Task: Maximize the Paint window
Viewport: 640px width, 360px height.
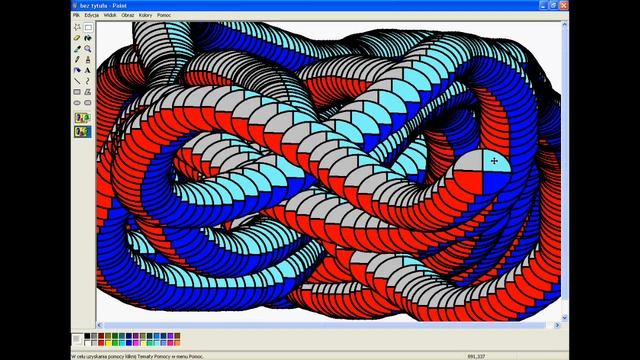Action: (x=553, y=5)
